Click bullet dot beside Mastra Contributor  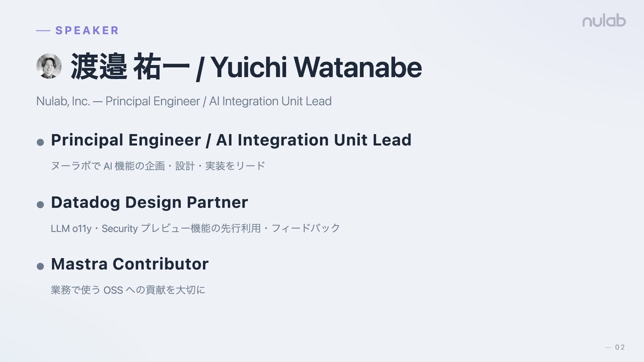click(40, 266)
